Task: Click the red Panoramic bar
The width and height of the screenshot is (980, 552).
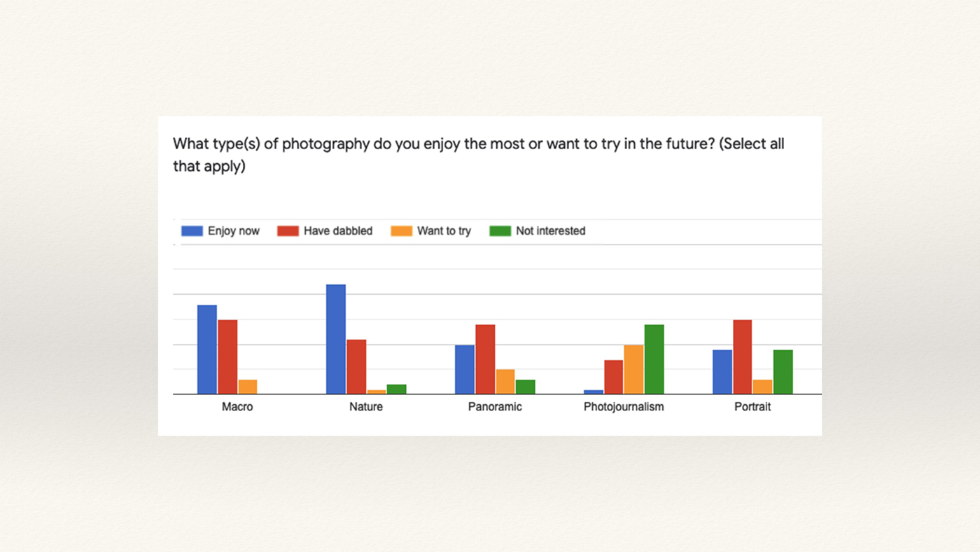Action: (x=485, y=359)
